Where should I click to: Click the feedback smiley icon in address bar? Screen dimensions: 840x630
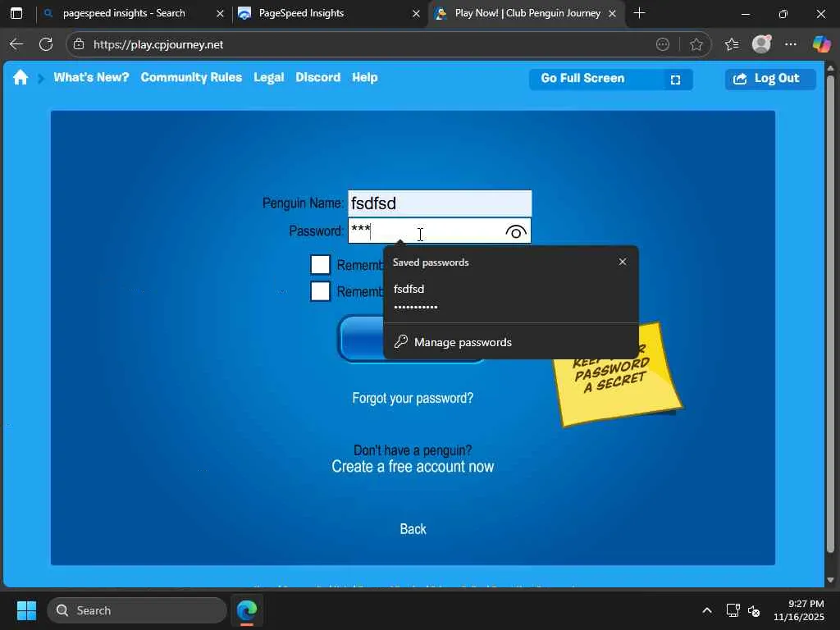[x=663, y=44]
